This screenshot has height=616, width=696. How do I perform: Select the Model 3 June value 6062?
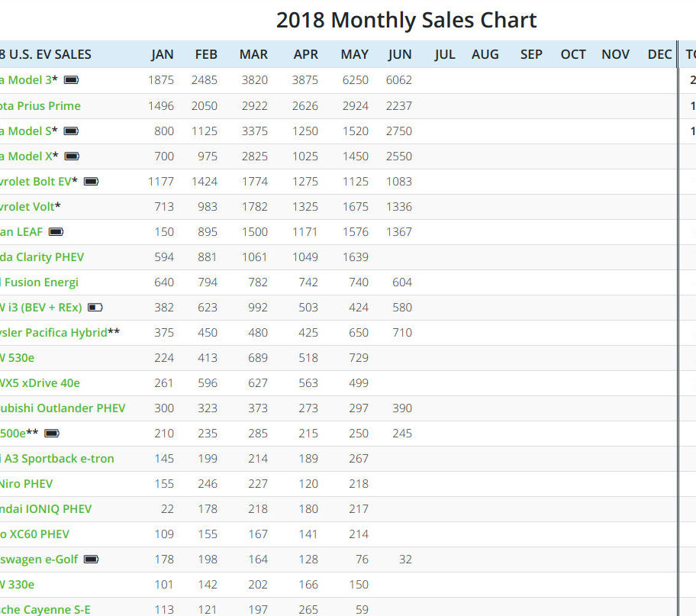coord(399,80)
